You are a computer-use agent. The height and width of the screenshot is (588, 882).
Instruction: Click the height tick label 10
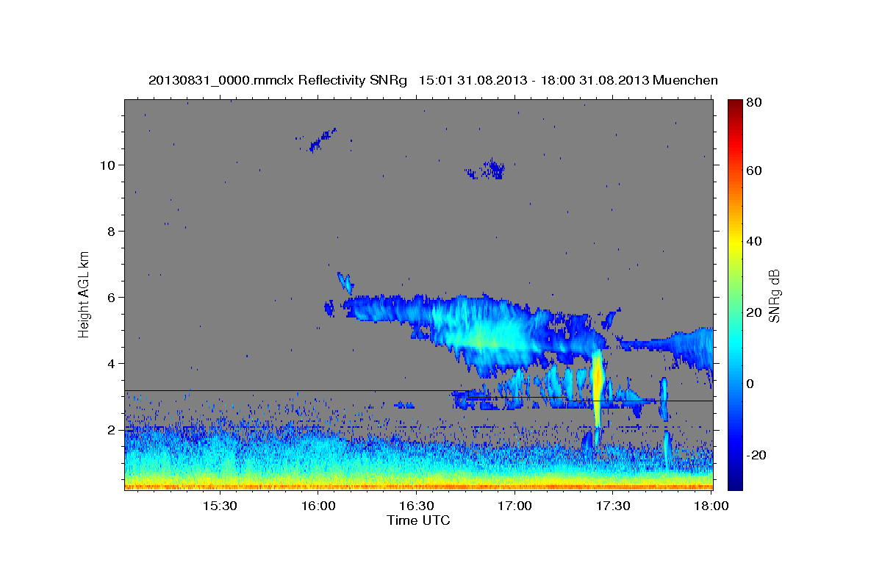(110, 165)
